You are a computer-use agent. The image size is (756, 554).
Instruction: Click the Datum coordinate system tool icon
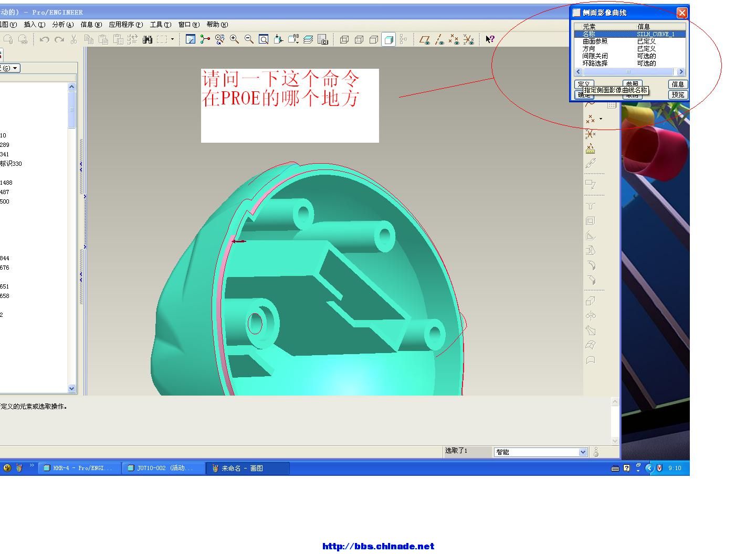click(590, 135)
